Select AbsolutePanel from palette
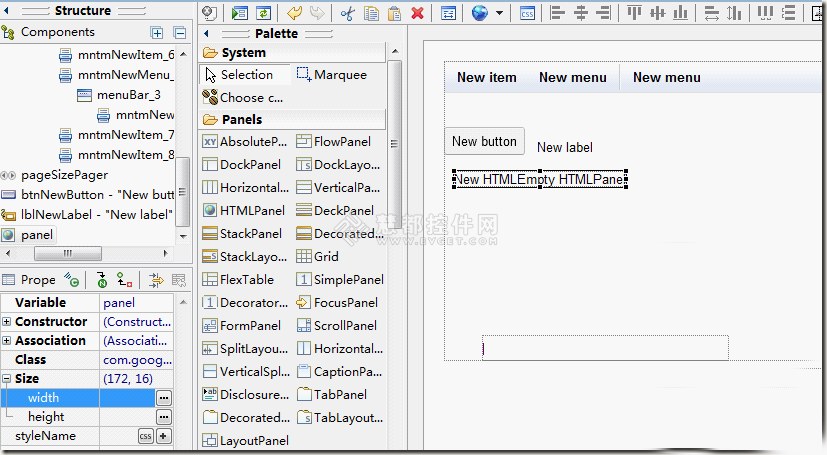The width and height of the screenshot is (827, 455). click(245, 142)
